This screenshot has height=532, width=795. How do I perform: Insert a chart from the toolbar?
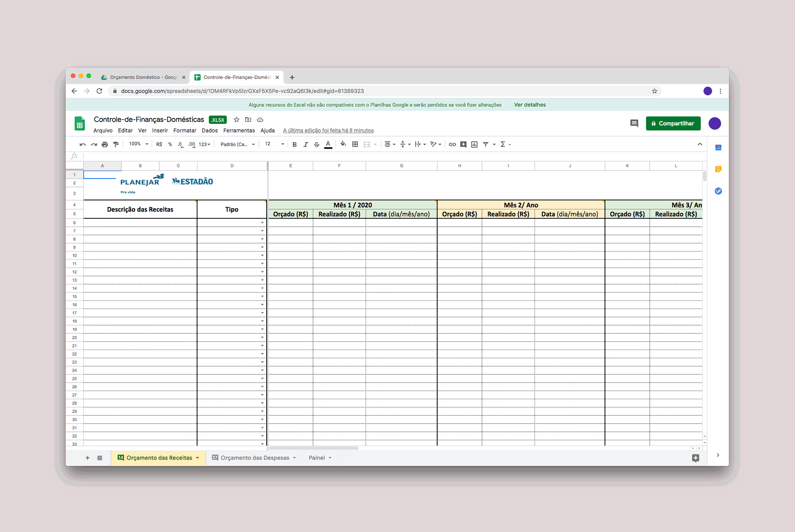[475, 144]
